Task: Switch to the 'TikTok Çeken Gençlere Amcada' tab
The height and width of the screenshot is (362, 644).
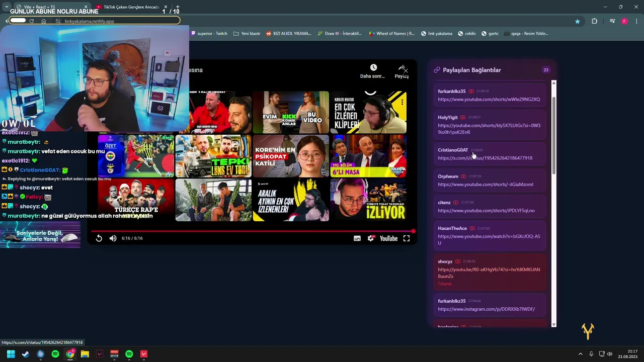Action: tap(131, 7)
